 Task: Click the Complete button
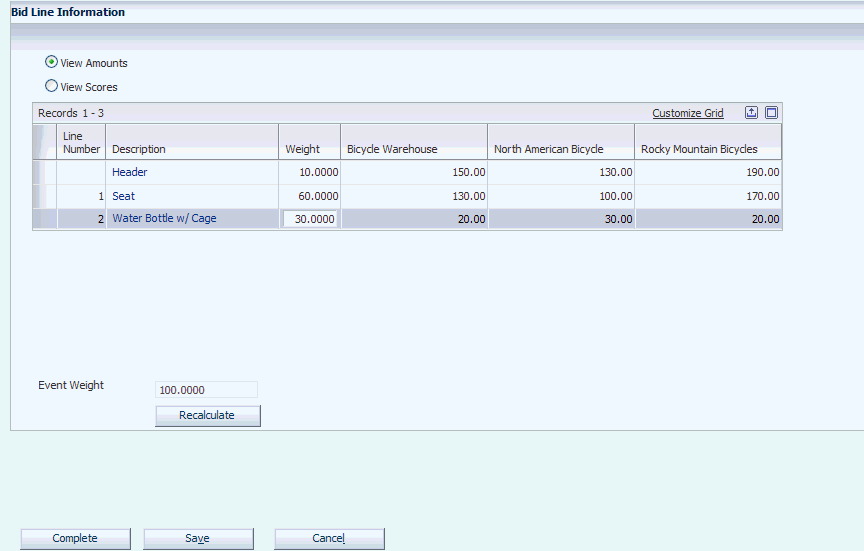[x=75, y=538]
